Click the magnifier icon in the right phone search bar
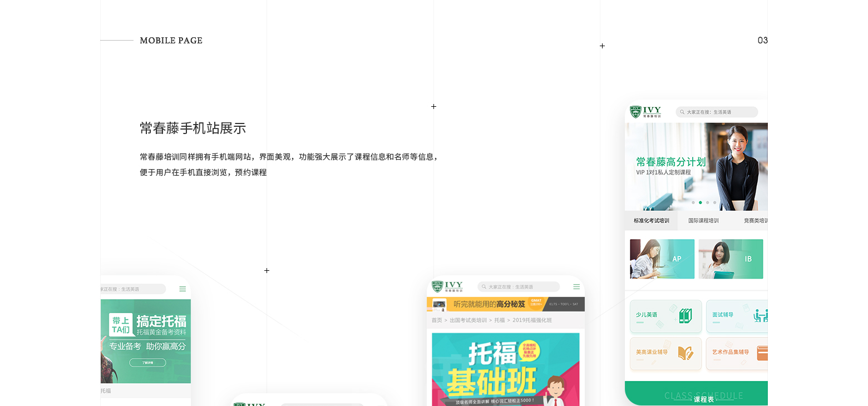The image size is (868, 406). click(682, 112)
